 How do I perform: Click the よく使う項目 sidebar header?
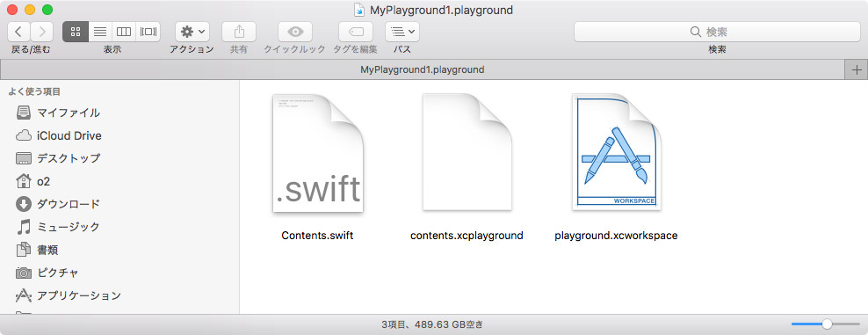(34, 91)
